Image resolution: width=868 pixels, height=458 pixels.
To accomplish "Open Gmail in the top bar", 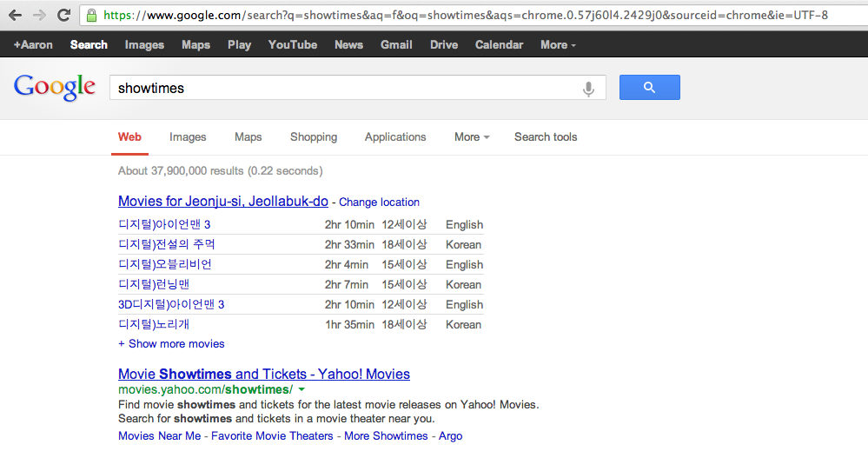I will [x=396, y=45].
